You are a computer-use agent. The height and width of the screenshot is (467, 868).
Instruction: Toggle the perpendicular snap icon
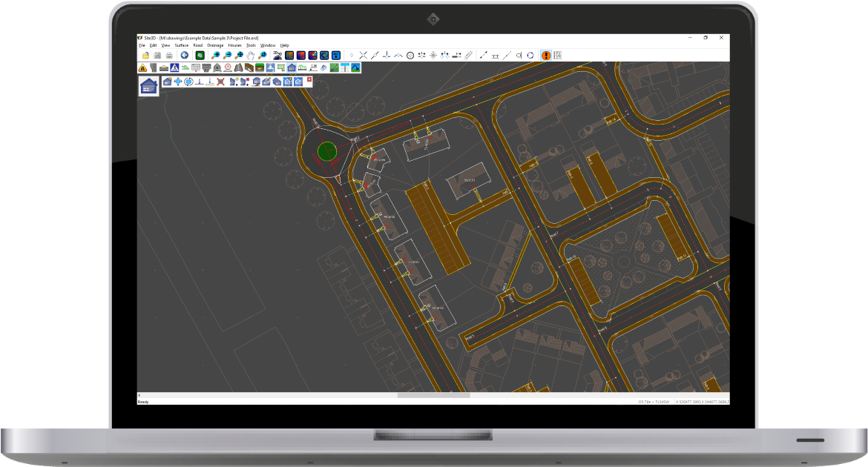pos(387,56)
